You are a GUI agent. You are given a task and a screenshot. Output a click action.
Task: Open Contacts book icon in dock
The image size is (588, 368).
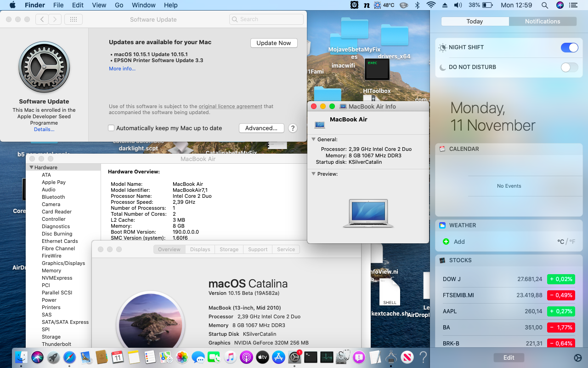pyautogui.click(x=102, y=356)
